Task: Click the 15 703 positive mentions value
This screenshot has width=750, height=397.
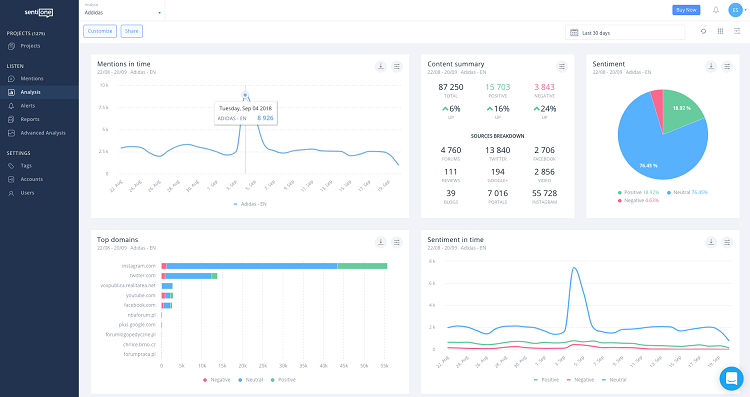Action: click(x=497, y=87)
